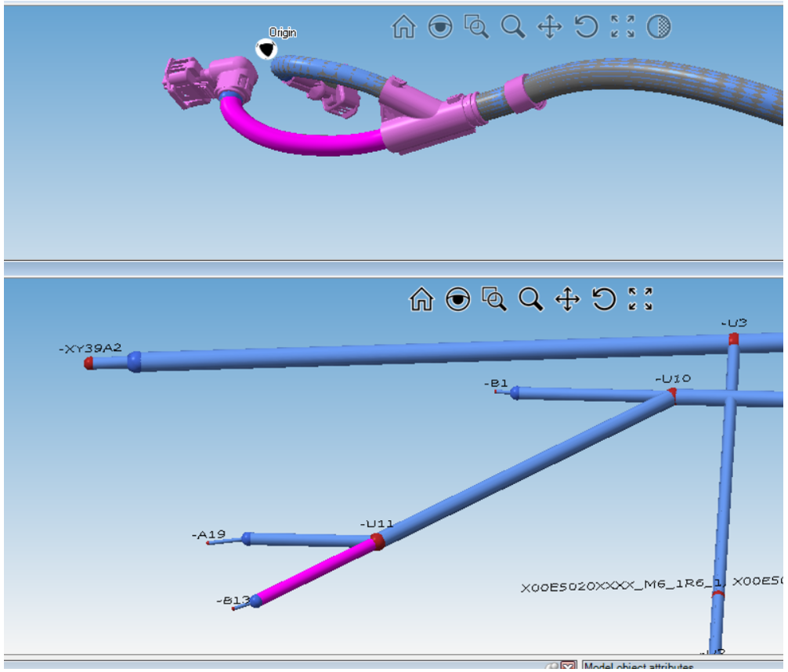Select the Pan tool in the top toolbar
This screenshot has height=672, width=788.
548,27
